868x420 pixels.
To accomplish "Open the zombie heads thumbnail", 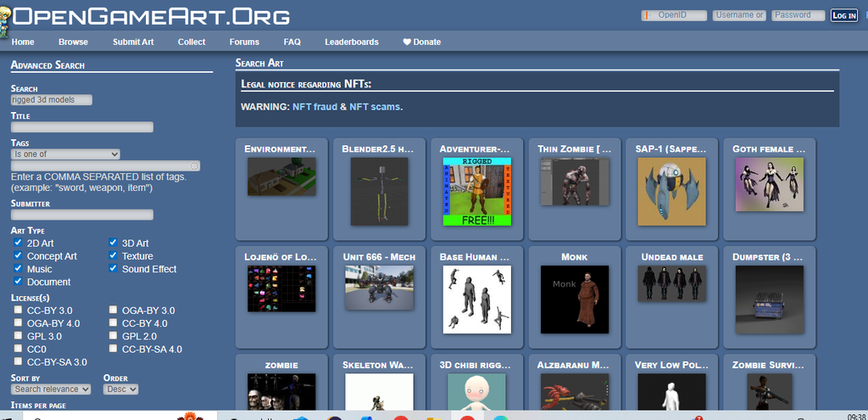I will coord(281,392).
